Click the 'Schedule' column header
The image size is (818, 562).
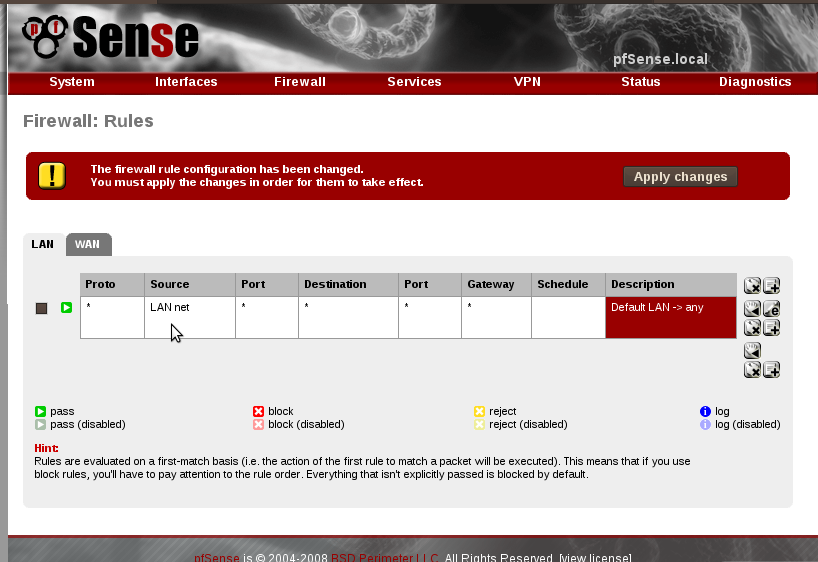568,284
